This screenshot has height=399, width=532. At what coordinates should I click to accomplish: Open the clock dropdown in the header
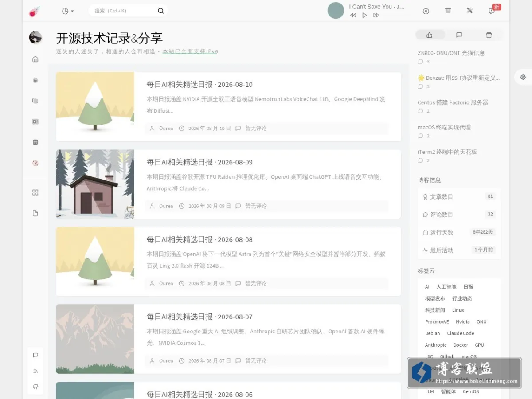(68, 11)
